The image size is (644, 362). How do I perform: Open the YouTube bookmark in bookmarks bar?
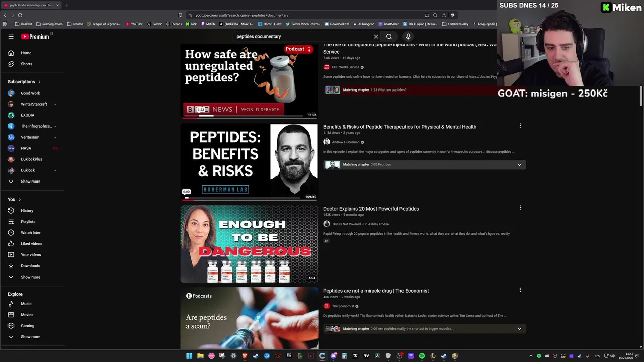click(x=134, y=24)
